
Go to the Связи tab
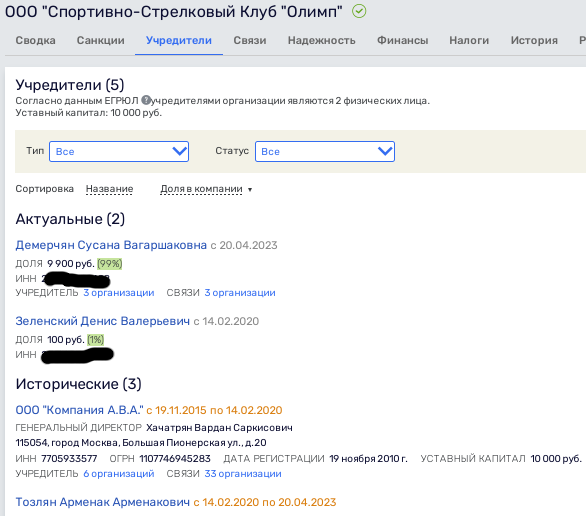250,40
